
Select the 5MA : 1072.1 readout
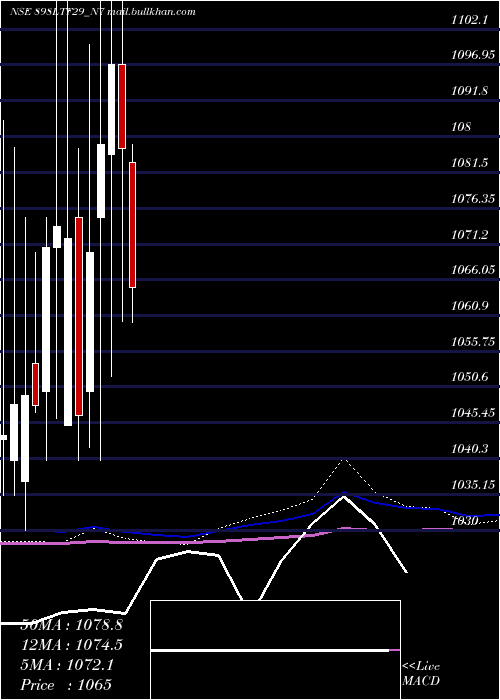[67, 665]
